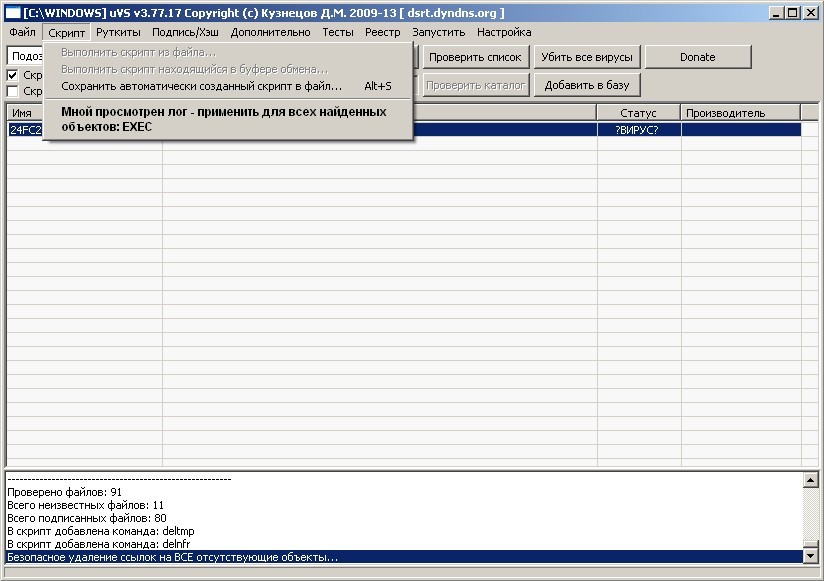Minimize the uVS window
Viewport: 824px width, 581px height.
(x=777, y=13)
